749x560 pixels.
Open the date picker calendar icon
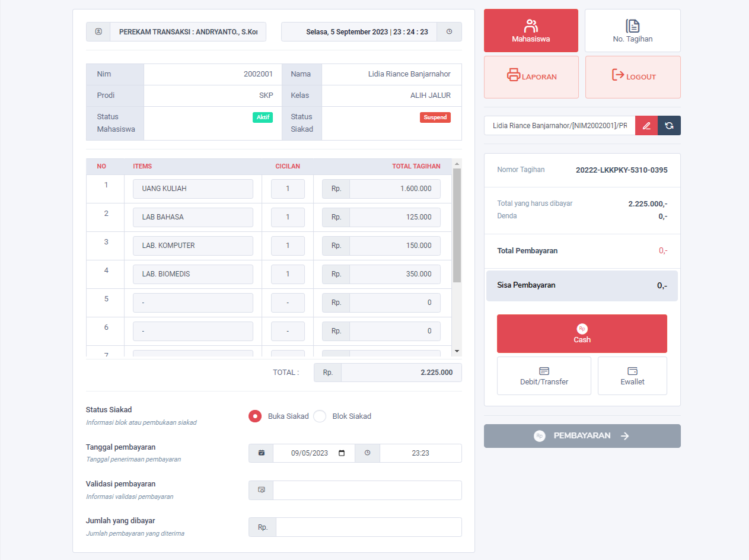coord(341,453)
